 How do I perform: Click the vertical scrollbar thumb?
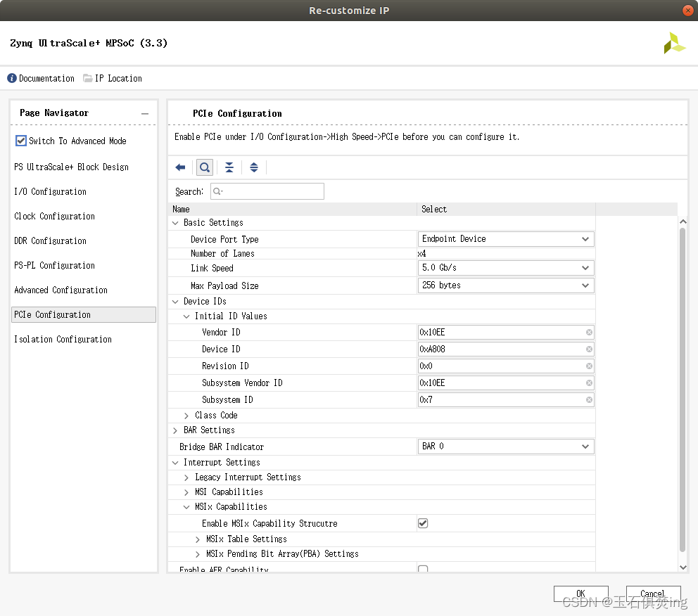(683, 390)
